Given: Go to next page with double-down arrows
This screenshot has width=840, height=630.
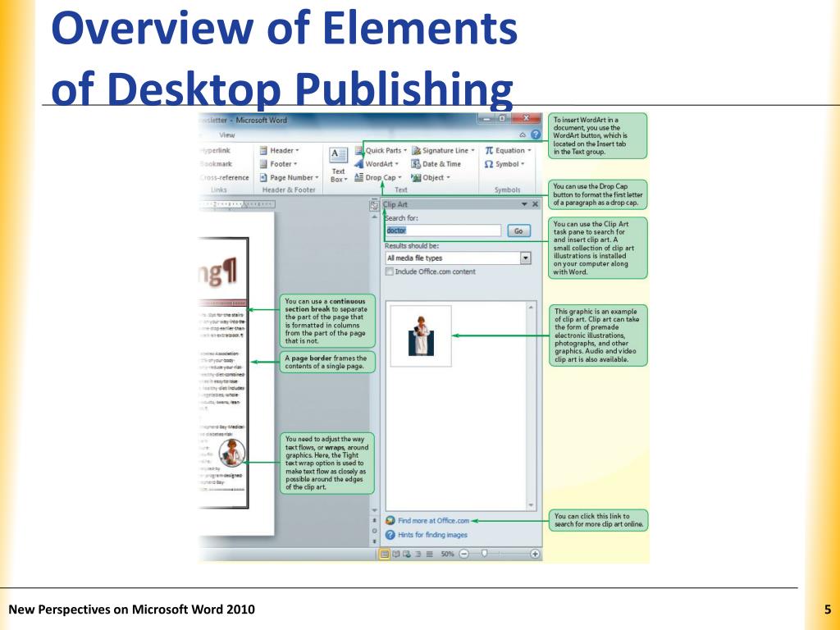Looking at the screenshot, I should pyautogui.click(x=374, y=541).
